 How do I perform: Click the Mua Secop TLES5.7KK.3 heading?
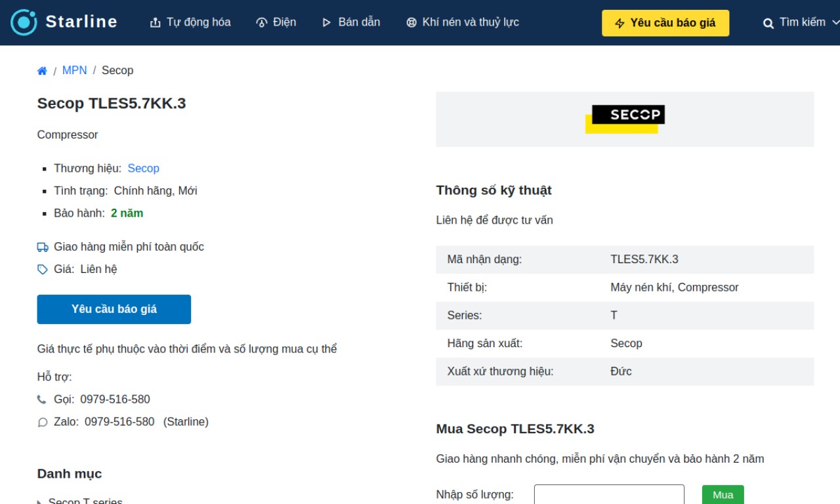[x=515, y=429]
